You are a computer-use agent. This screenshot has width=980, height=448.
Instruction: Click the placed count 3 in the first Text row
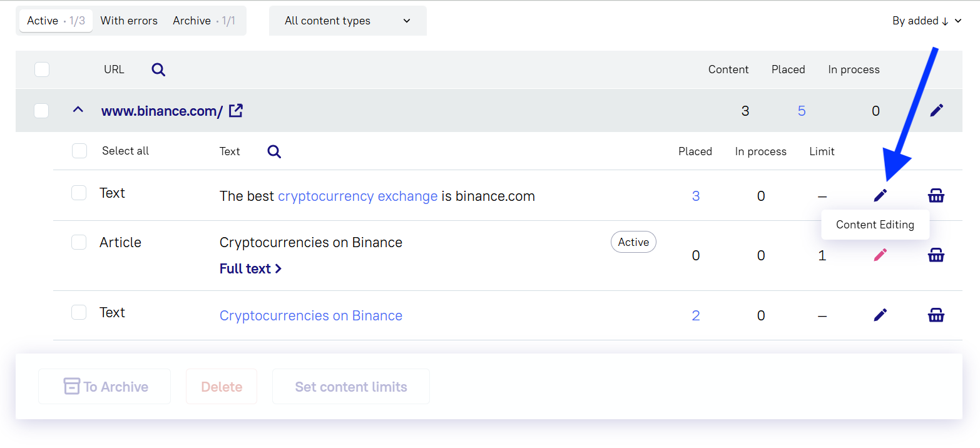click(x=696, y=196)
